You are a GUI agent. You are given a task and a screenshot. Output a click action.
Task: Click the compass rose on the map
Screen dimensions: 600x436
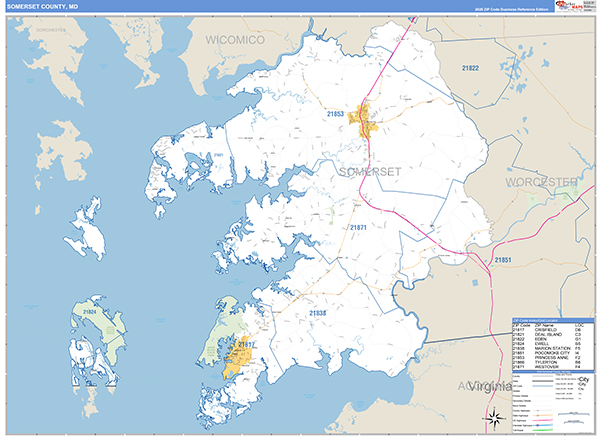point(493,418)
